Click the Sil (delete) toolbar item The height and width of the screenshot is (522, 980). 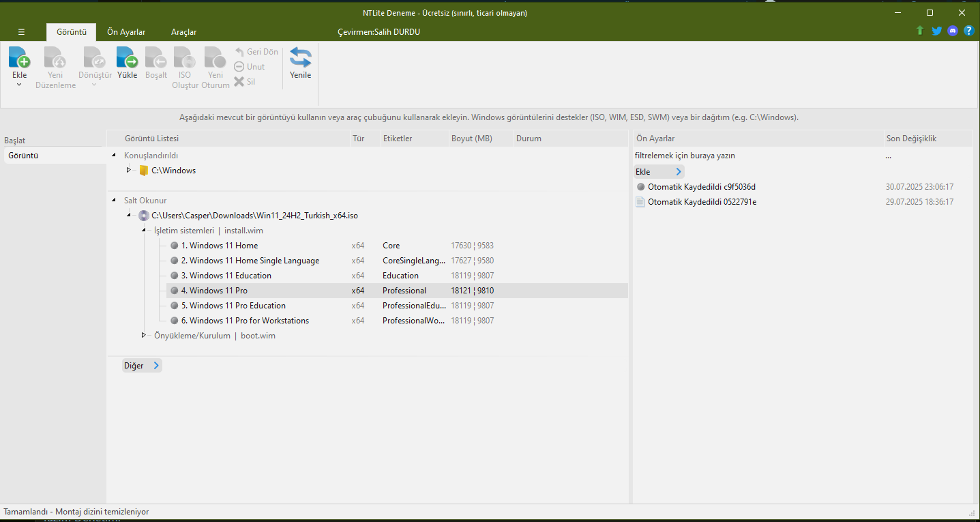coord(244,82)
